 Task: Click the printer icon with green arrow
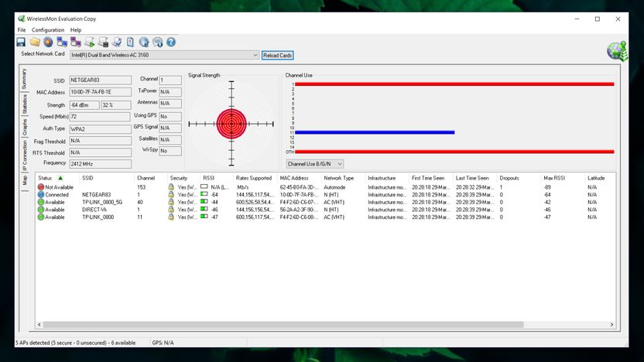click(x=90, y=42)
